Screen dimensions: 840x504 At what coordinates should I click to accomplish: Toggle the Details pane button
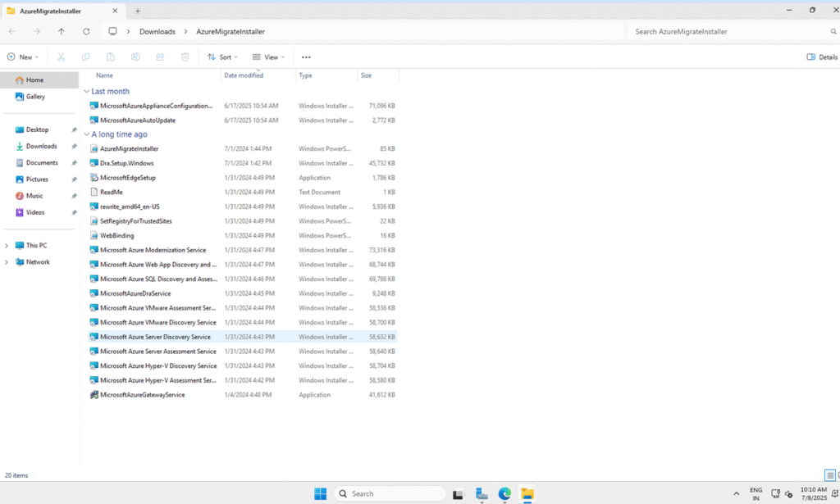(822, 57)
